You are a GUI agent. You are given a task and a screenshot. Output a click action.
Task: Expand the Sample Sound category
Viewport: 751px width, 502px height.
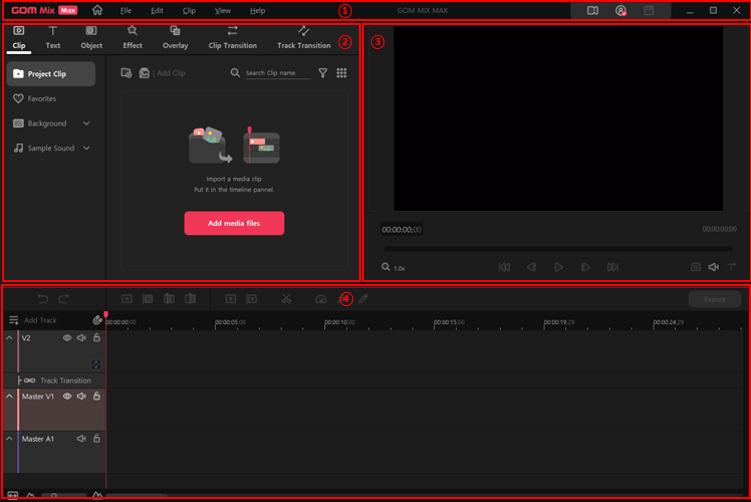[x=86, y=148]
